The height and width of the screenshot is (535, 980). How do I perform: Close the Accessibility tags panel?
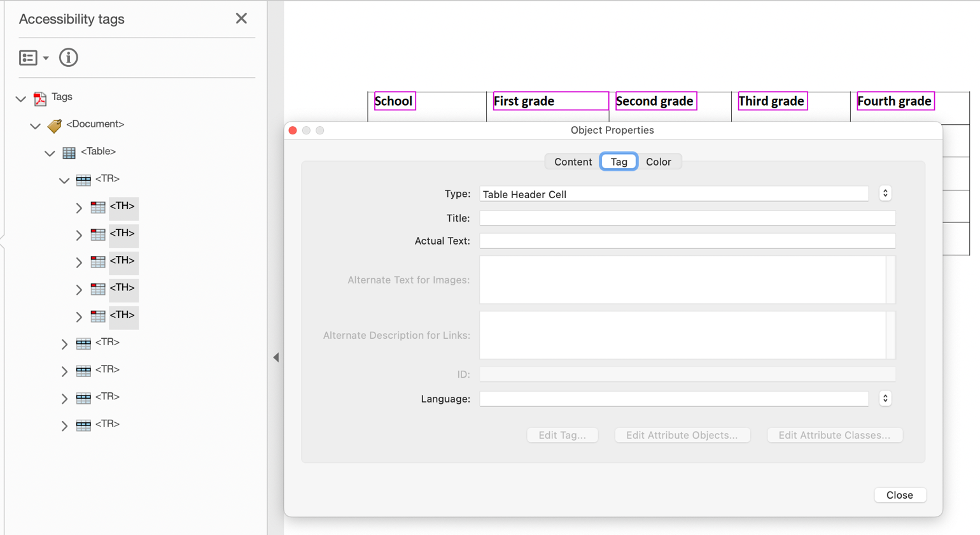click(241, 18)
